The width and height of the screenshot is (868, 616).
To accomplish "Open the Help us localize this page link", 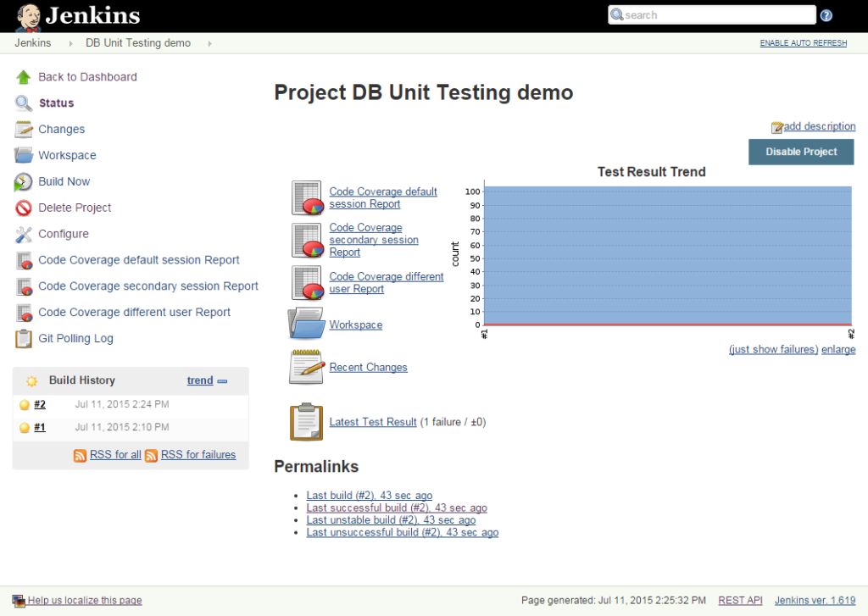I will 85,601.
